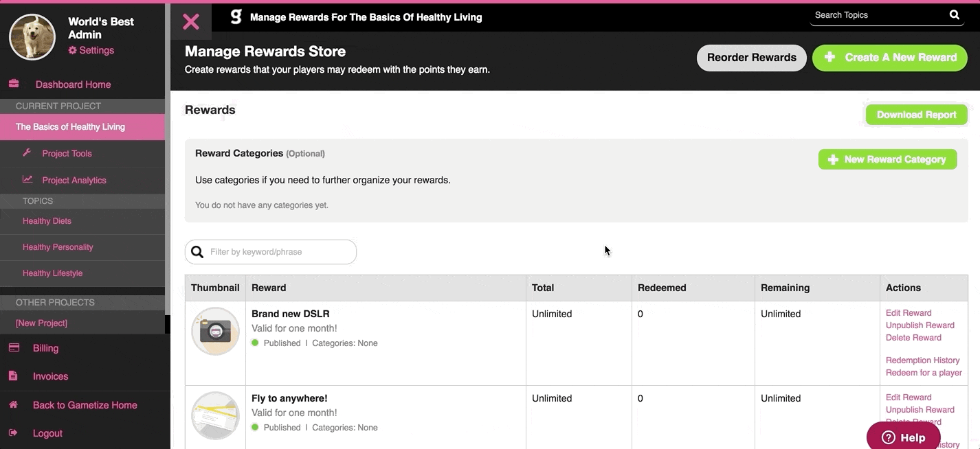This screenshot has width=980, height=449.
Task: Open the Brand new DSLR camera thumbnail
Action: click(215, 332)
